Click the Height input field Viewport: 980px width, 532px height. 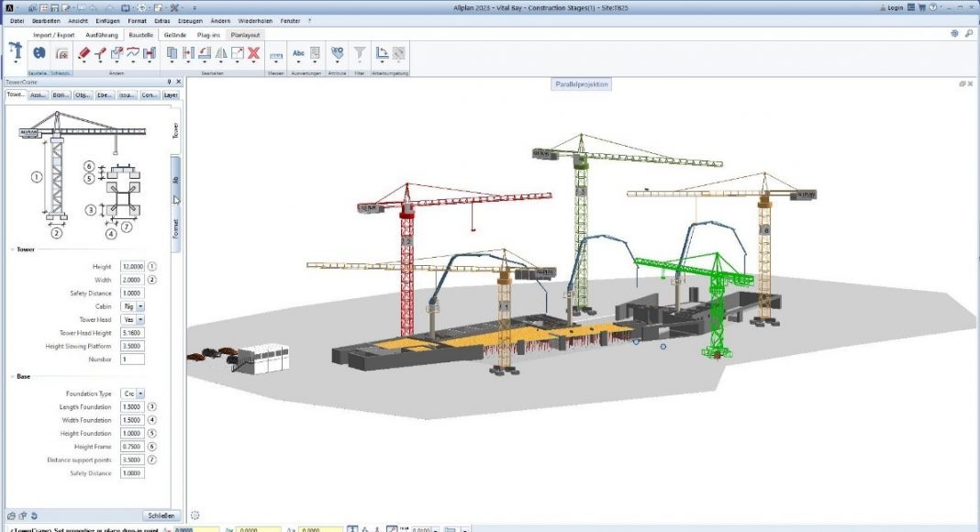click(x=132, y=266)
